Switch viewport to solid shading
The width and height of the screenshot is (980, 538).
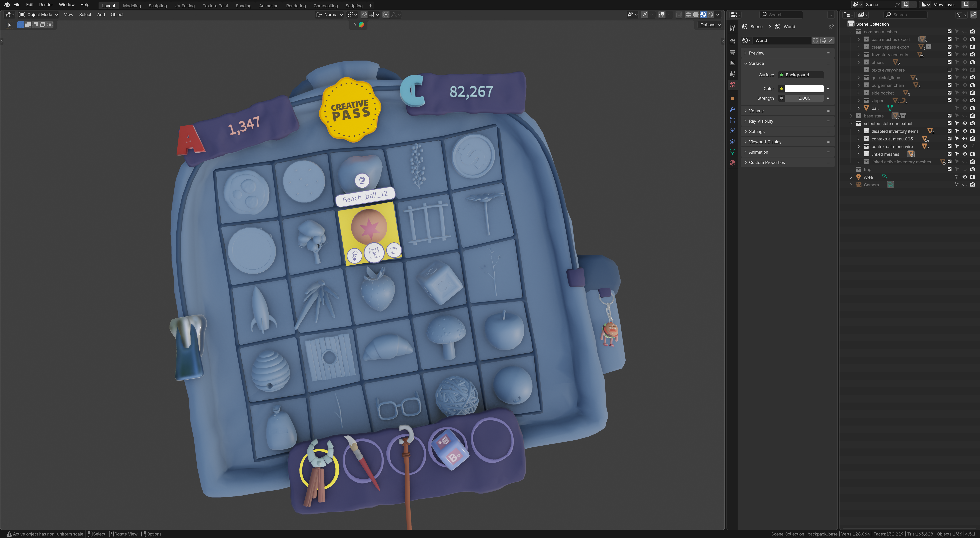point(696,15)
